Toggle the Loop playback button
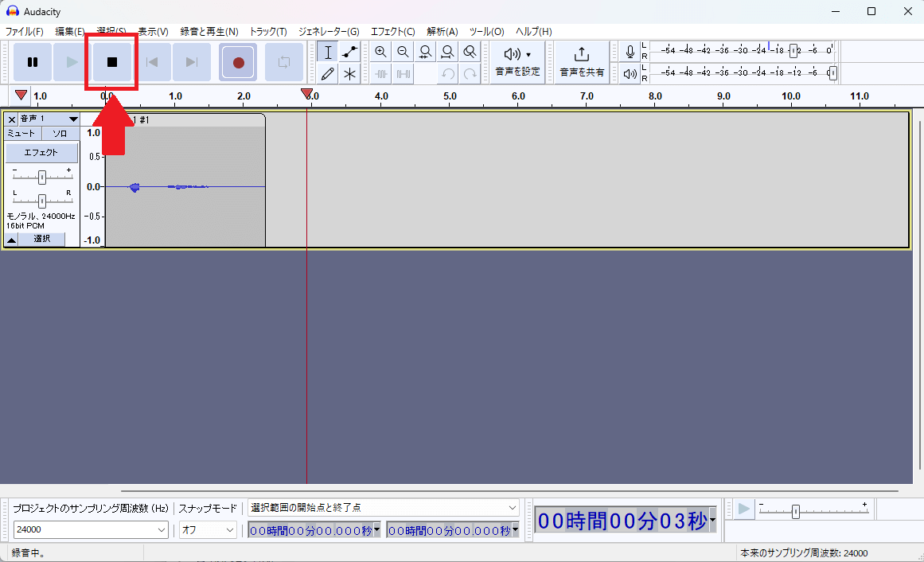Screen dimensions: 924x562 283,62
